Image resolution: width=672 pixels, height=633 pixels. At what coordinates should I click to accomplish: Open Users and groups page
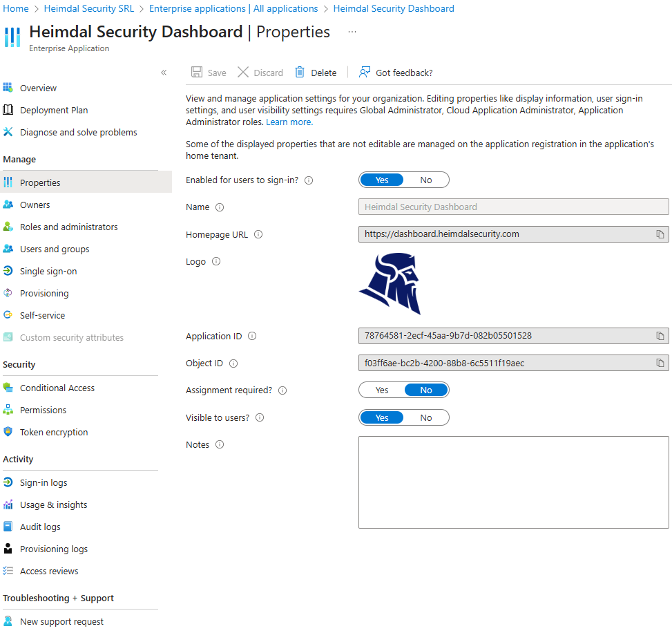(55, 249)
